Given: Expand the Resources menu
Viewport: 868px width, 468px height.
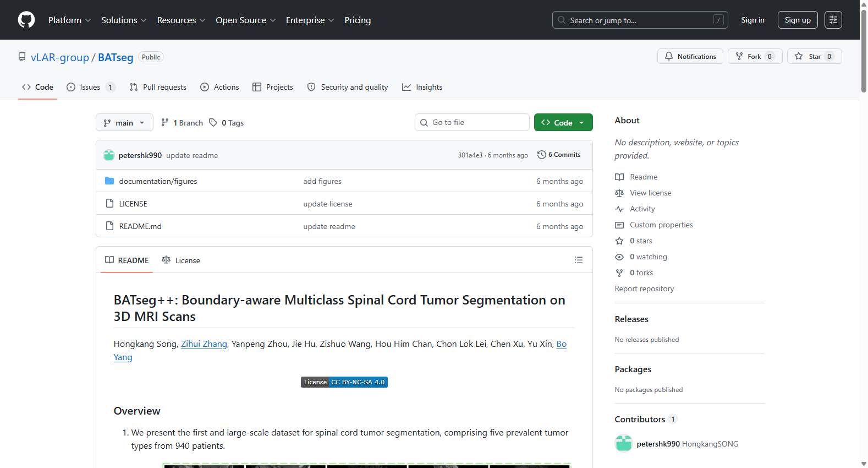Looking at the screenshot, I should click(x=181, y=20).
